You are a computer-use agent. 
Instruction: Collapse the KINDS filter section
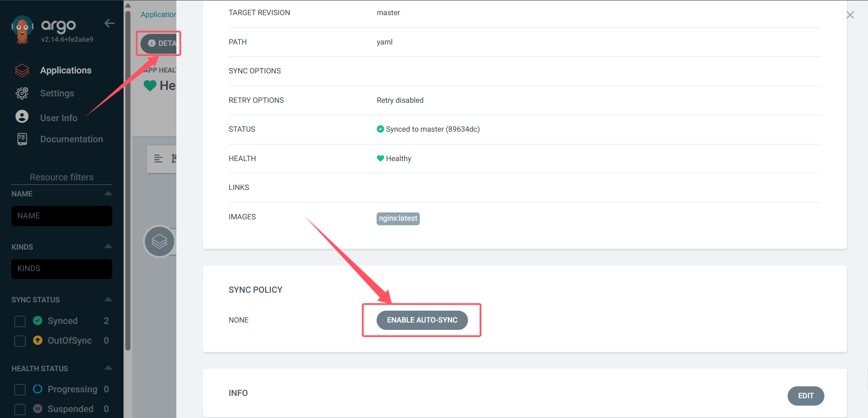coord(108,246)
